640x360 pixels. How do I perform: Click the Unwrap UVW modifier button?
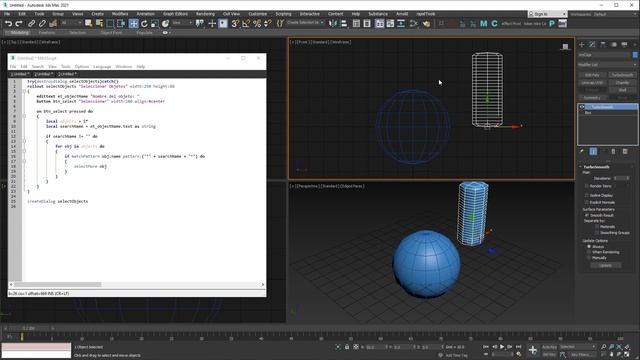click(x=592, y=82)
